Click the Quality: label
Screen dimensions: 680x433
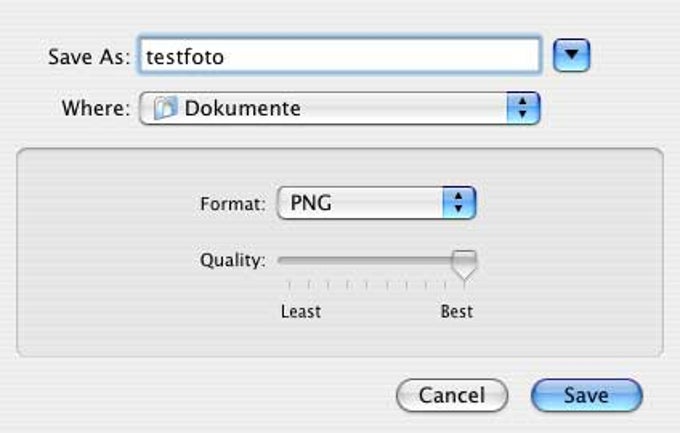click(232, 260)
